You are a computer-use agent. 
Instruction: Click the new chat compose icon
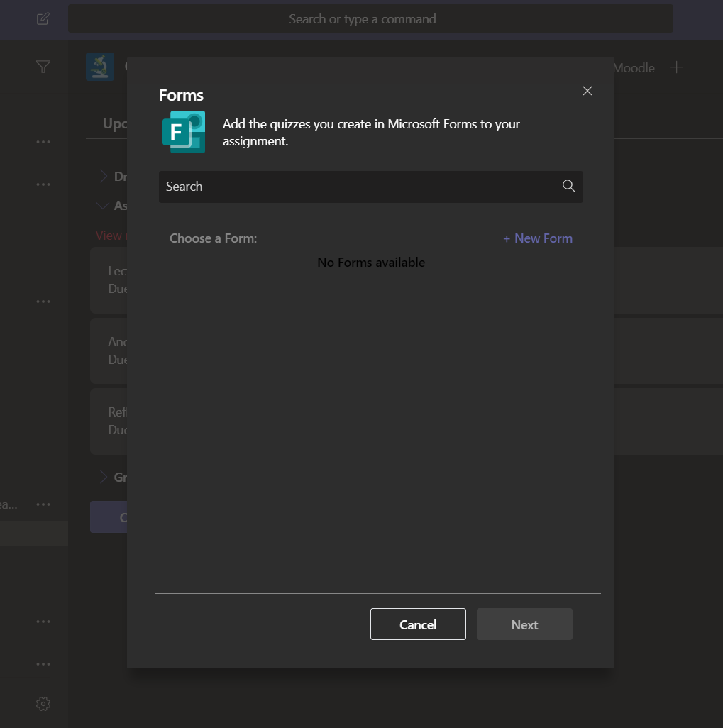point(43,18)
